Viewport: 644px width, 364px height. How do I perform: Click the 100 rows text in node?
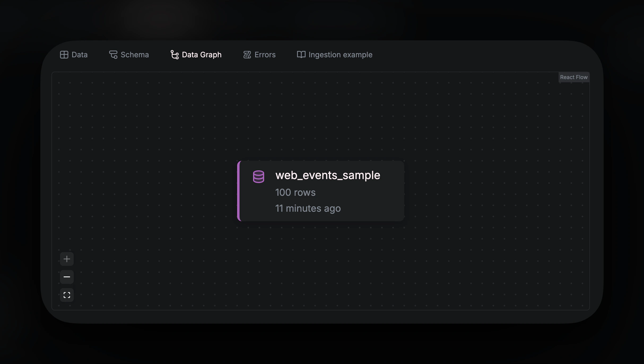click(x=295, y=192)
